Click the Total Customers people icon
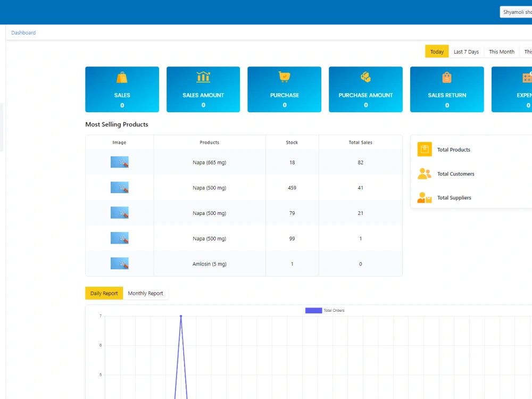This screenshot has width=532, height=399. [x=424, y=173]
